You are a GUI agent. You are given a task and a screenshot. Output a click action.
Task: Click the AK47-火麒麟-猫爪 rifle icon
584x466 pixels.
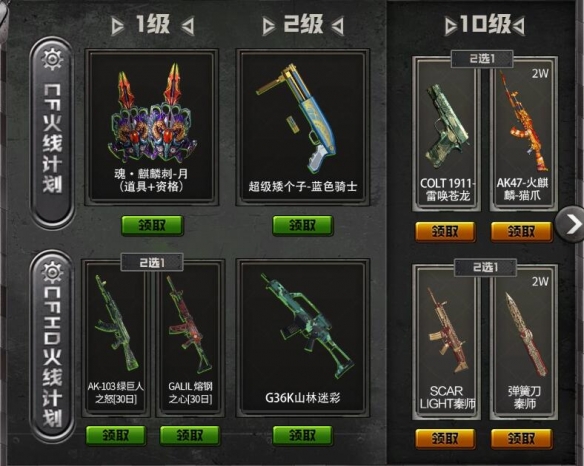pos(523,121)
